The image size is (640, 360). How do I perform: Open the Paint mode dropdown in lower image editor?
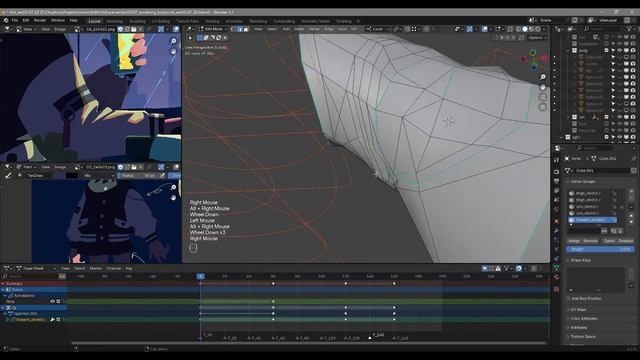coord(27,167)
